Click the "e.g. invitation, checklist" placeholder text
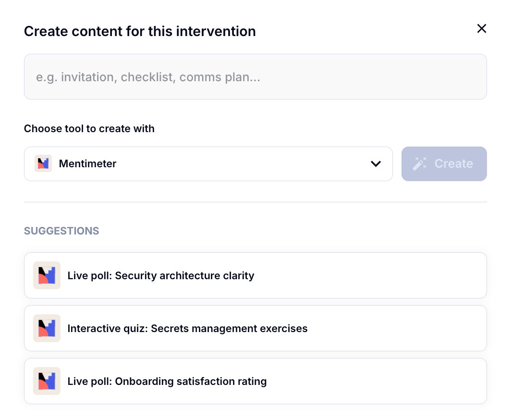The height and width of the screenshot is (420, 511). point(148,77)
